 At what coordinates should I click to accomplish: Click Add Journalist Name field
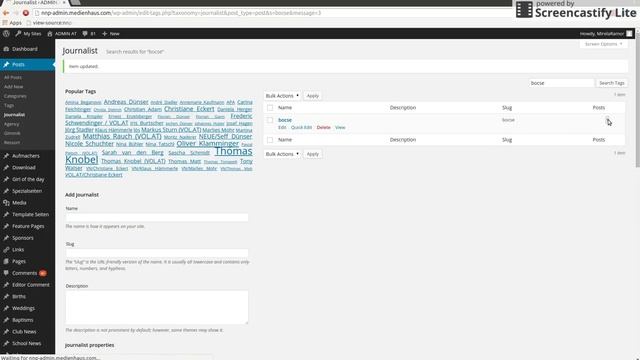point(157,218)
